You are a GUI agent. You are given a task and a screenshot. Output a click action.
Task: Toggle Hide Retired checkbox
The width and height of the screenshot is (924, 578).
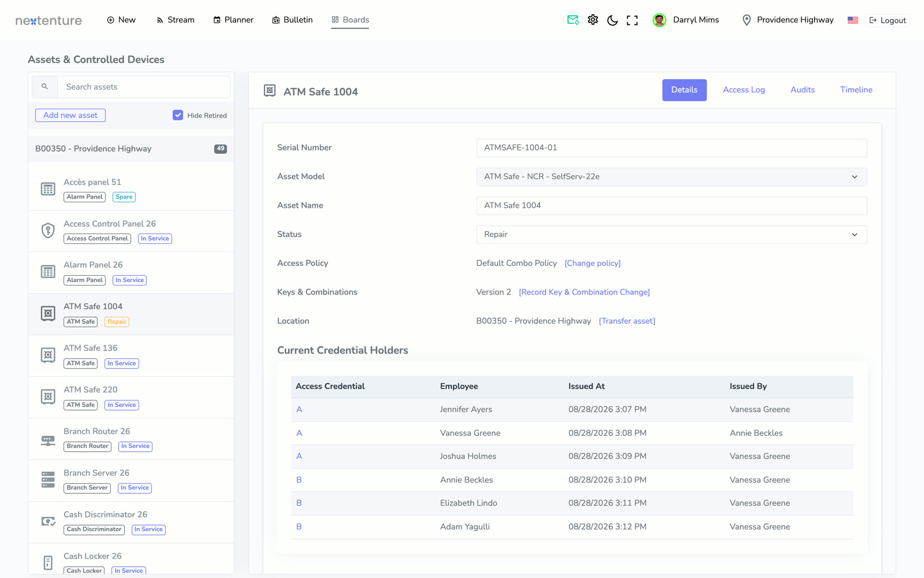(178, 115)
